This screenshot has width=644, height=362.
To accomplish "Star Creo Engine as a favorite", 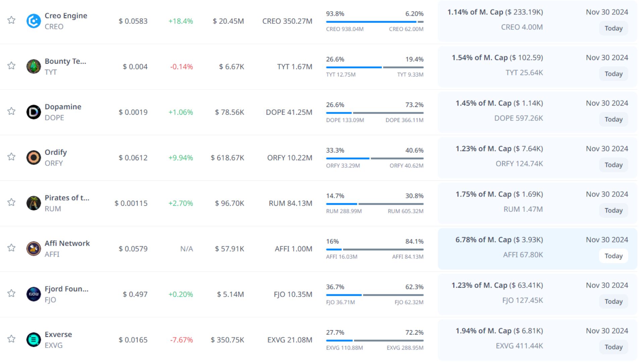I will click(x=11, y=20).
